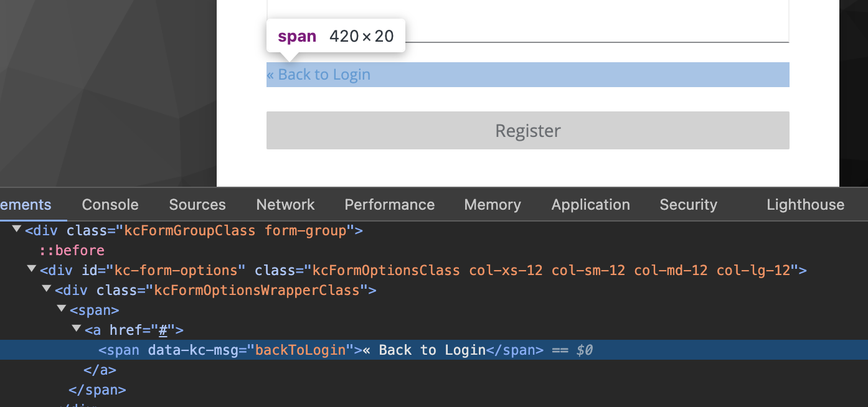Switch to the Console tab
868x407 pixels.
[x=110, y=205]
